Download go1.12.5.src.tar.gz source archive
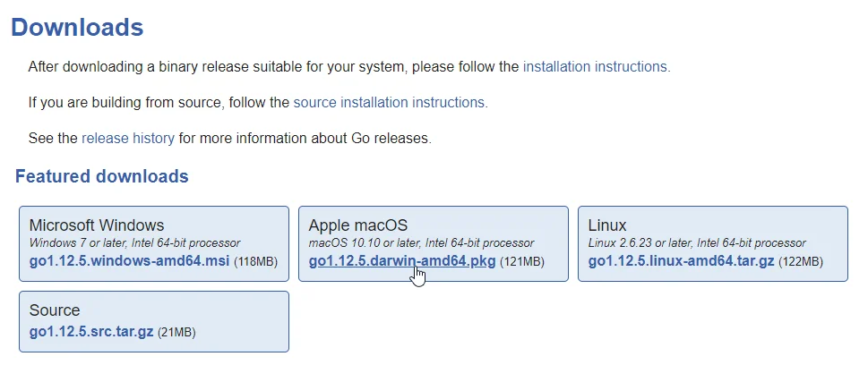Viewport: 868px width, 365px height. pyautogui.click(x=91, y=333)
